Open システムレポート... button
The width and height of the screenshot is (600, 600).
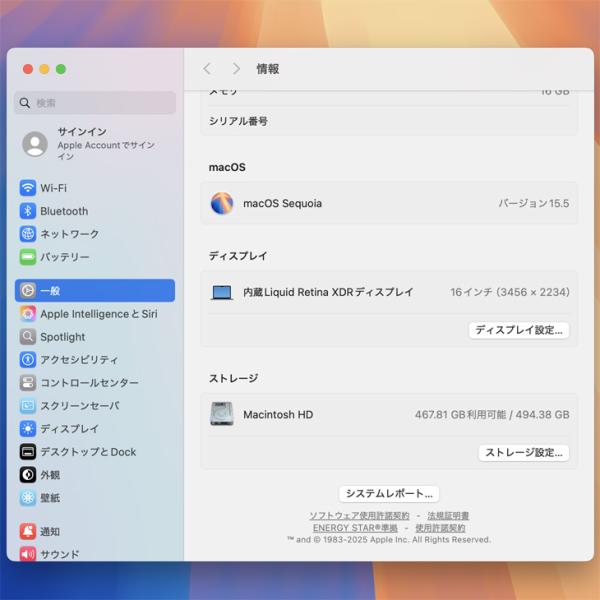pos(389,494)
